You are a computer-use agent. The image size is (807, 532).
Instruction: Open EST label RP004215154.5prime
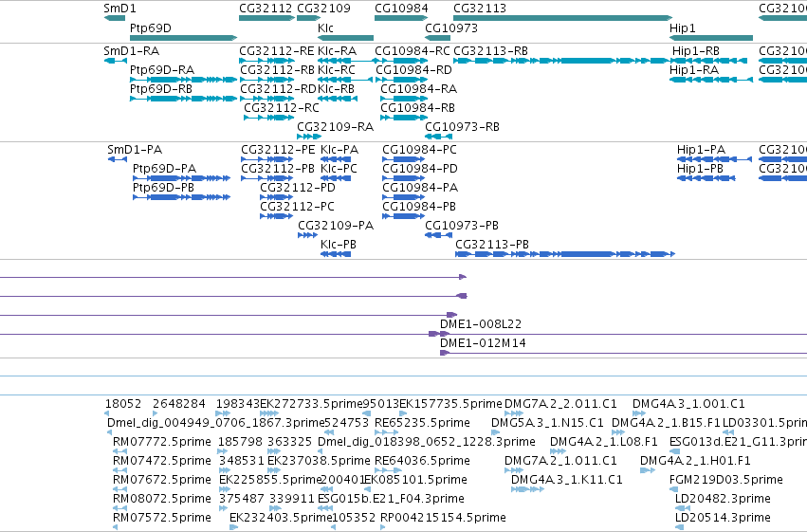443,518
